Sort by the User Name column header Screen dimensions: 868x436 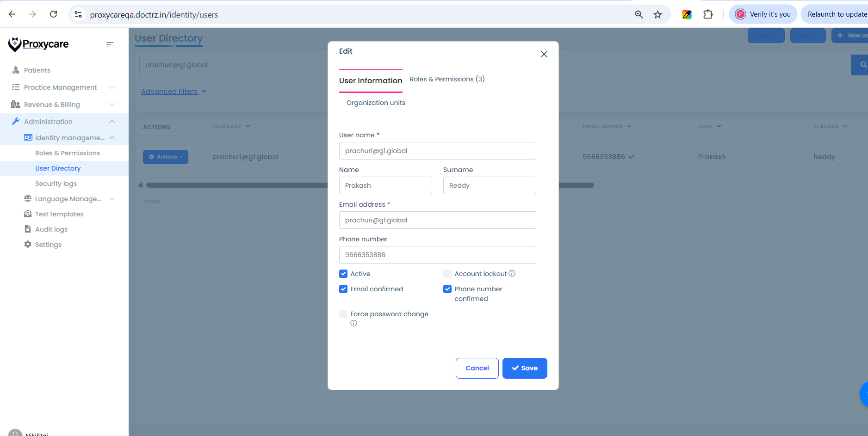coord(231,126)
